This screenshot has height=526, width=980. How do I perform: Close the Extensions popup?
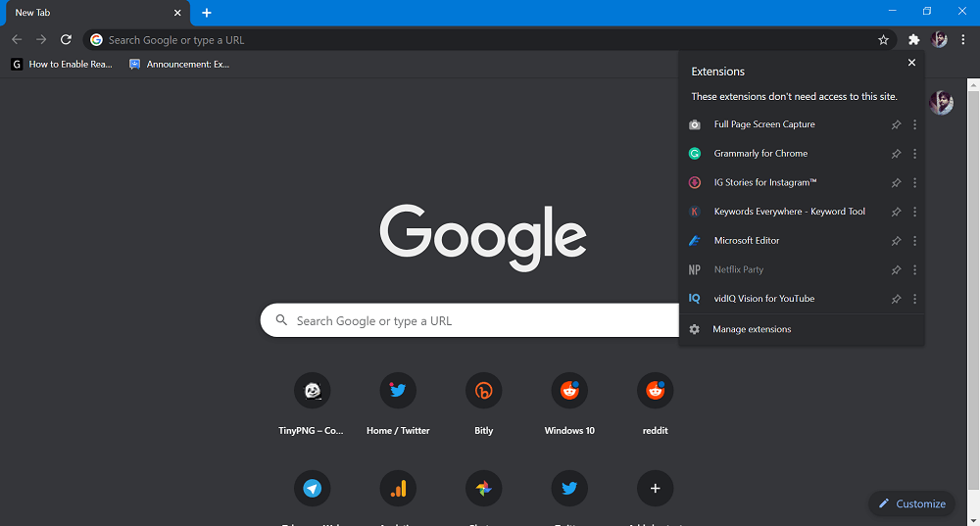point(911,63)
